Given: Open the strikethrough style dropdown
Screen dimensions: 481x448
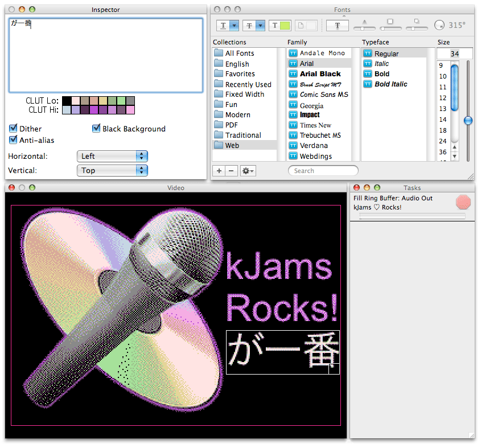Looking at the screenshot, I should tap(254, 26).
